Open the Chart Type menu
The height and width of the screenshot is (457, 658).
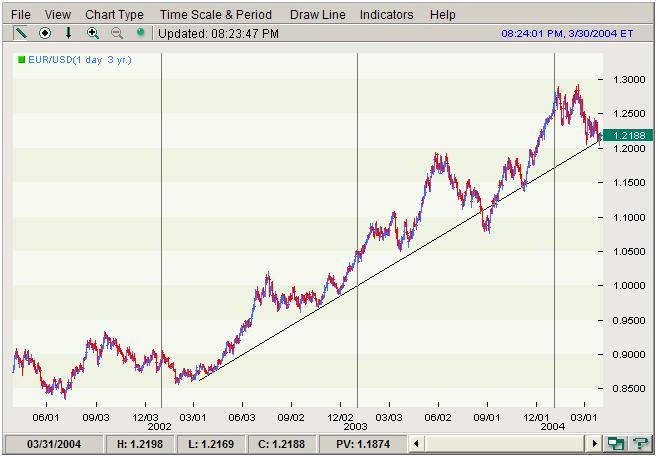pos(114,15)
